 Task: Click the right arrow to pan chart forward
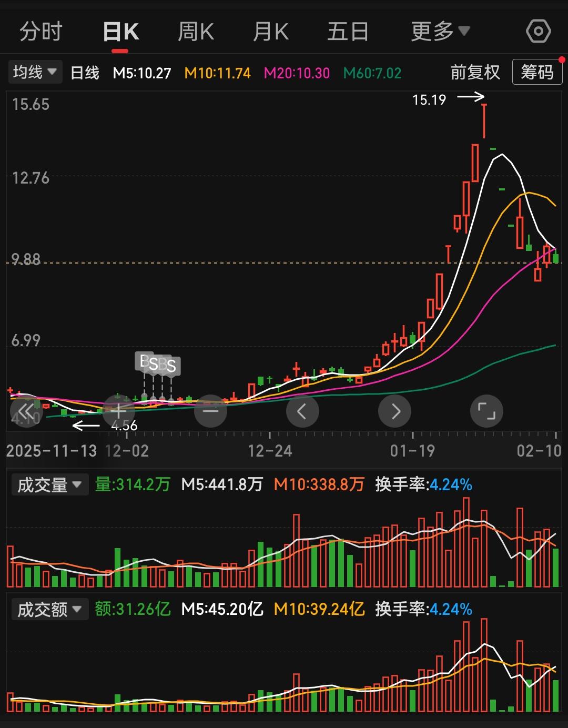395,411
